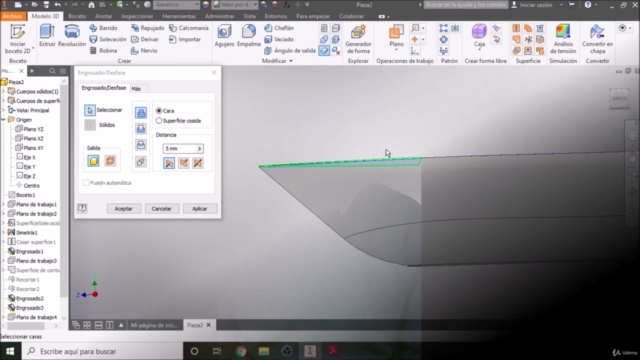Screen dimensions: 640x360
Task: Open File Explorer from the taskbar
Action: click(x=264, y=351)
